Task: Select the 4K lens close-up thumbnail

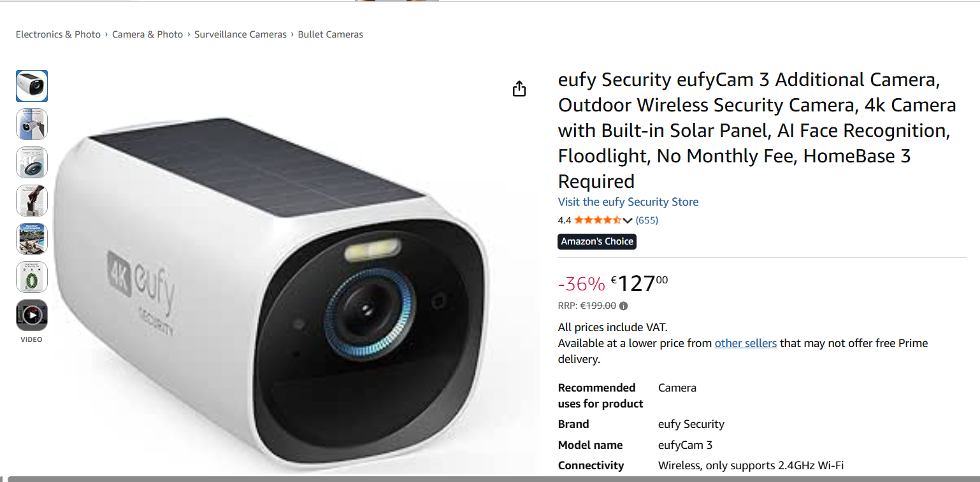Action: coord(32,162)
